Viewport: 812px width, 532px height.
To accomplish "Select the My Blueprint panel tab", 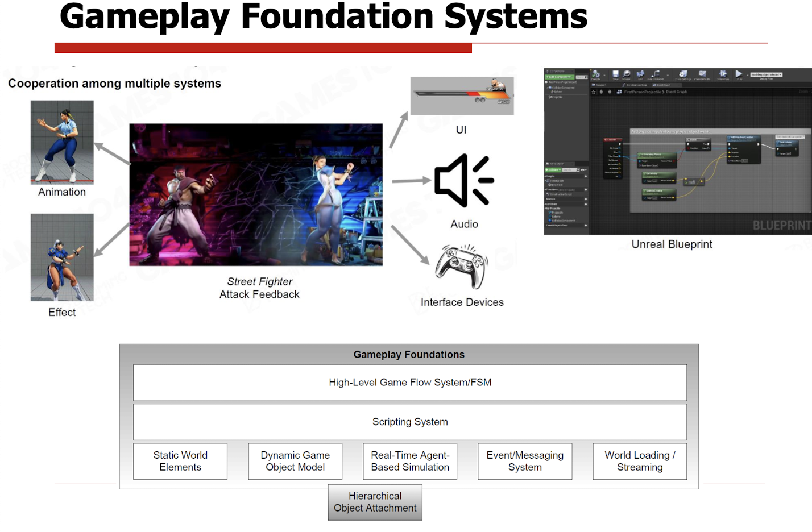I will point(559,164).
